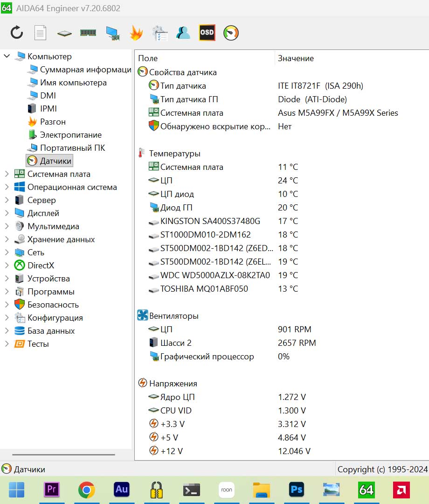Viewport: 429px width, 504px height.
Task: Expand the Дисплей tree node
Action: tap(7, 213)
